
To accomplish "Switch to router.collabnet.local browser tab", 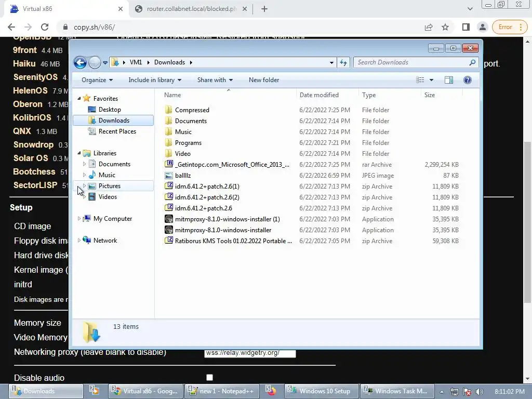I will [192, 9].
